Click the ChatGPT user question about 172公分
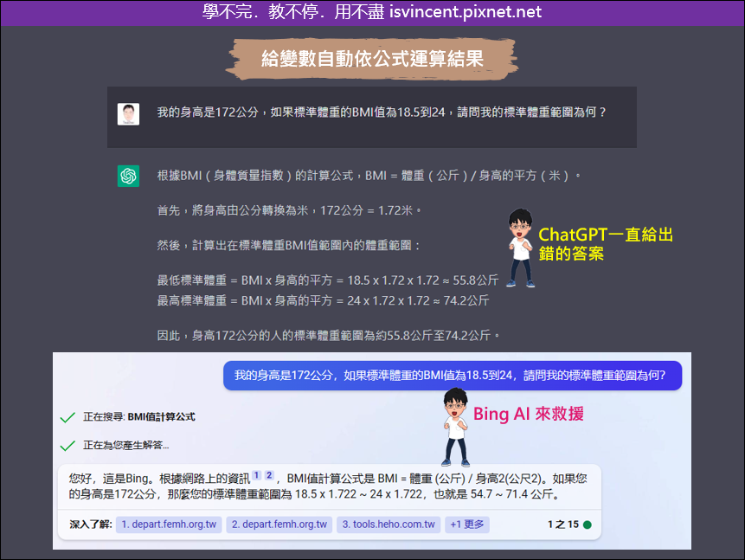The height and width of the screenshot is (560, 745). (x=382, y=113)
